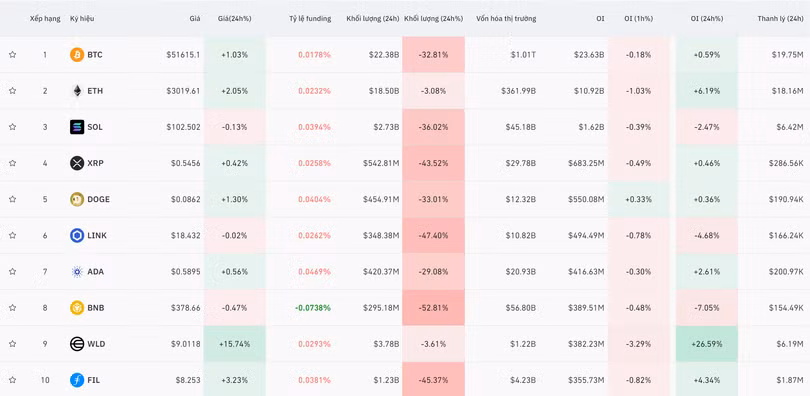
Task: Click WLD OI 24h change +26.59%
Action: (x=707, y=344)
